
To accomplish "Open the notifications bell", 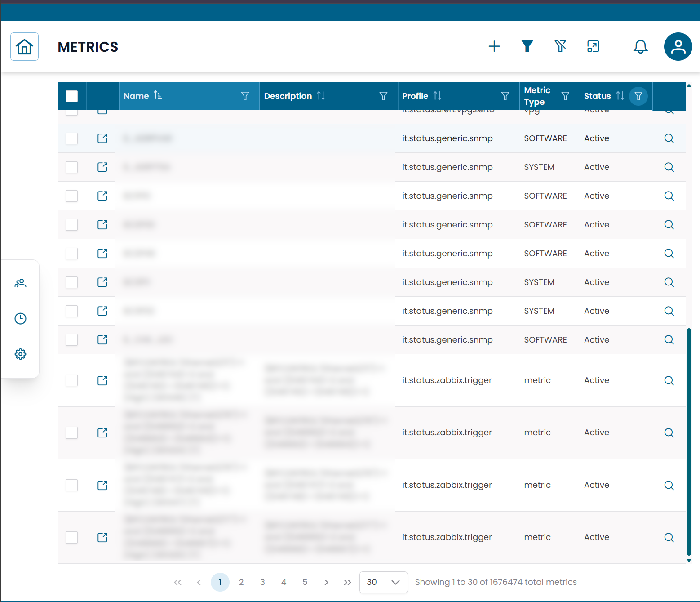I will point(640,46).
